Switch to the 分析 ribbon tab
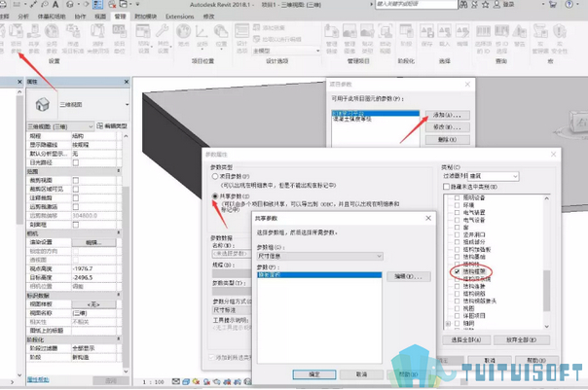 [x=23, y=17]
